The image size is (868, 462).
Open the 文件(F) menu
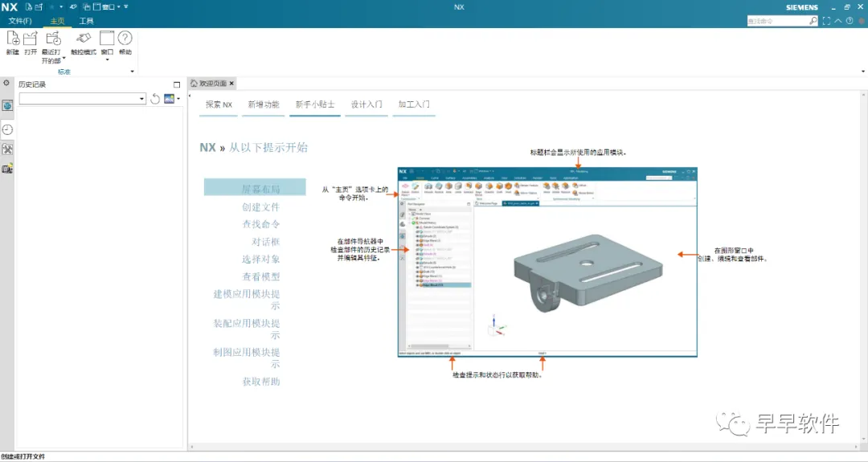[20, 21]
